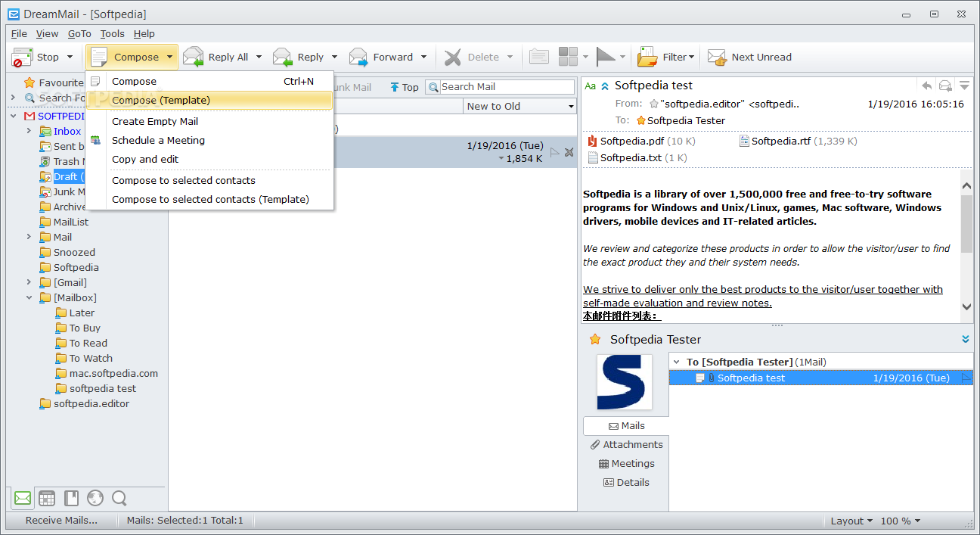Click the Reply All envelope icon
Image resolution: width=980 pixels, height=535 pixels.
coord(194,57)
